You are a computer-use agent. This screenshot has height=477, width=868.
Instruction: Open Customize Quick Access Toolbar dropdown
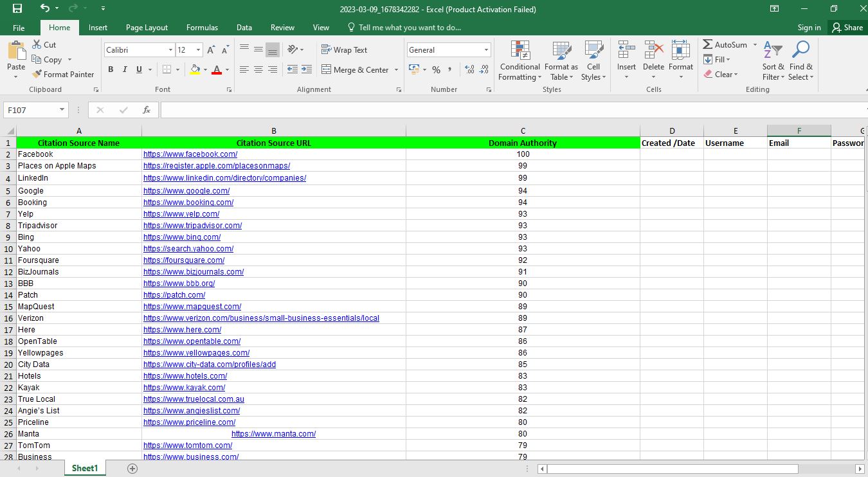pyautogui.click(x=104, y=9)
